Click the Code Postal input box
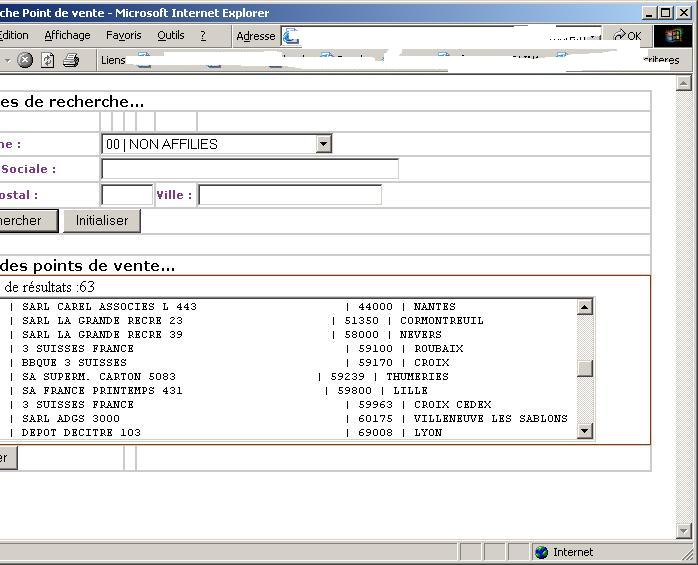This screenshot has height=565, width=698. [x=127, y=195]
